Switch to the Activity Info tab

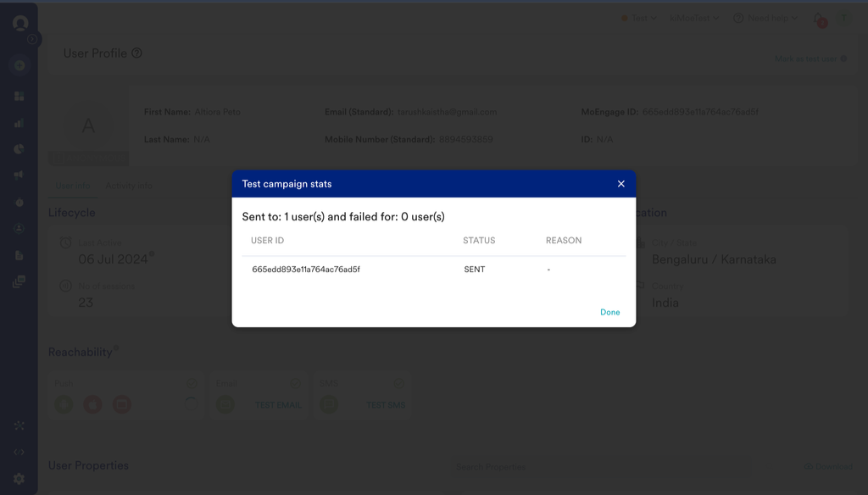[x=129, y=186]
